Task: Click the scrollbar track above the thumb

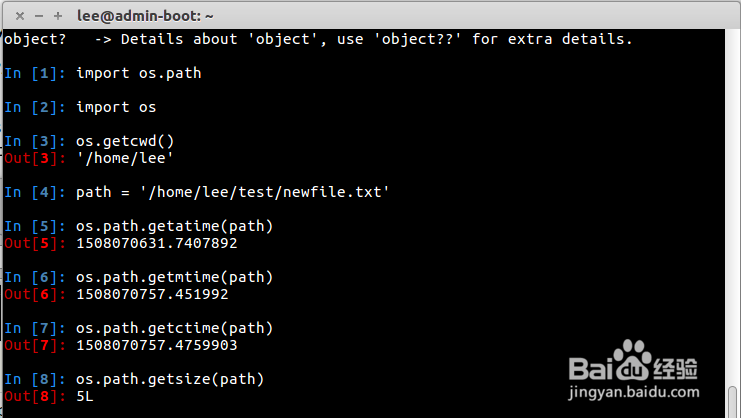Action: pyautogui.click(x=733, y=200)
